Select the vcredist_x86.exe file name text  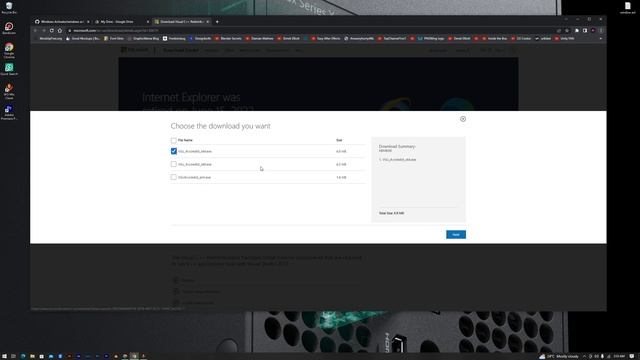click(195, 164)
